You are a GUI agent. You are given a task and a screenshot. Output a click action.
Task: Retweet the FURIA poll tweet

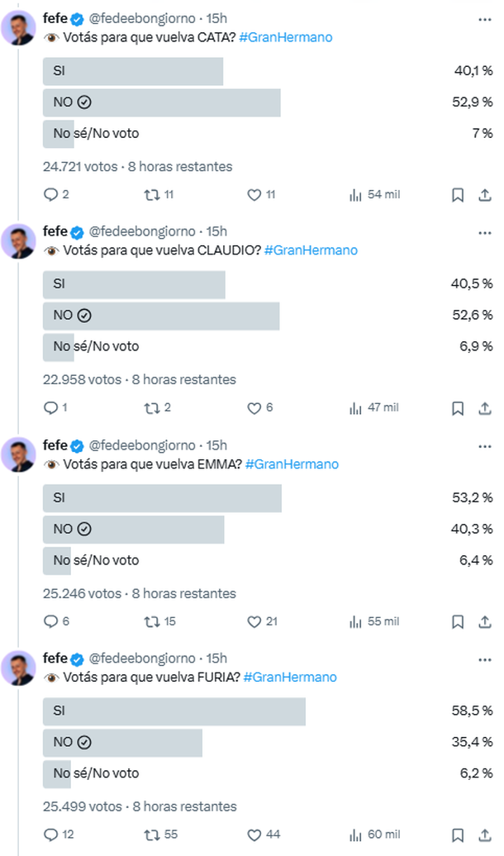(x=152, y=835)
